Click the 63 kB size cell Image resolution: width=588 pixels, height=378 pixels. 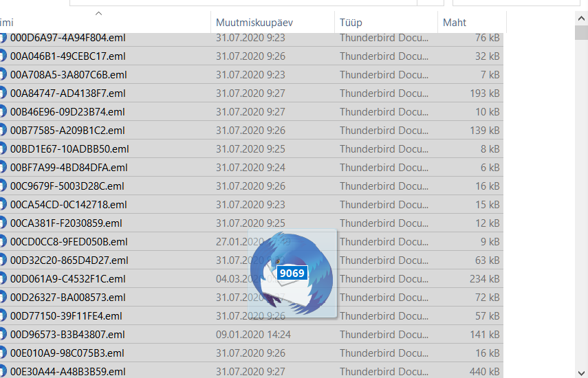[x=488, y=260]
